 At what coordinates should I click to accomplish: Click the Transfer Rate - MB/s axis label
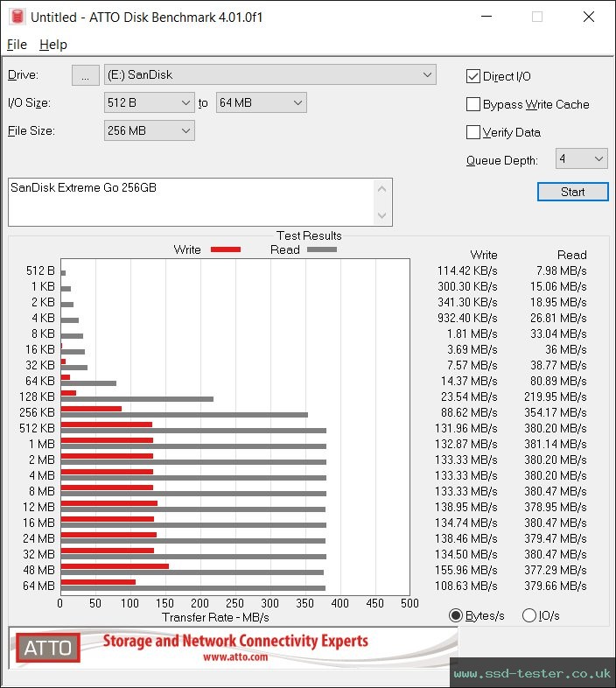pyautogui.click(x=215, y=617)
